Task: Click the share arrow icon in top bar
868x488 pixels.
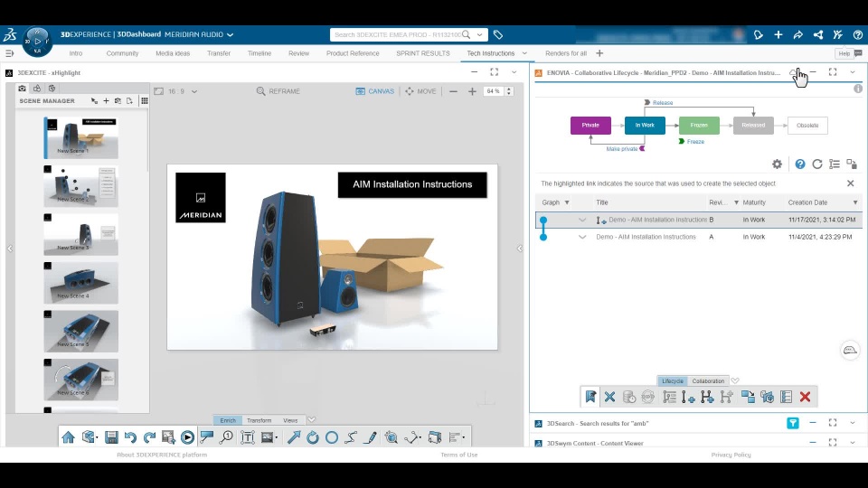Action: tap(797, 35)
